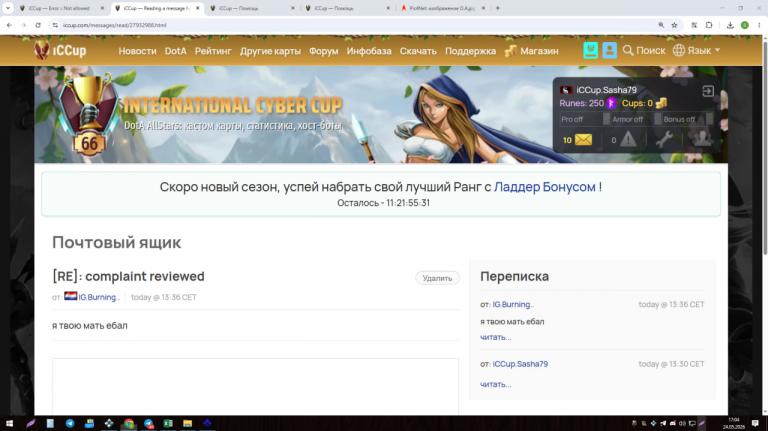Image resolution: width=768 pixels, height=431 pixels.
Task: Click the purple rune icon next to Runes
Action: pyautogui.click(x=611, y=103)
